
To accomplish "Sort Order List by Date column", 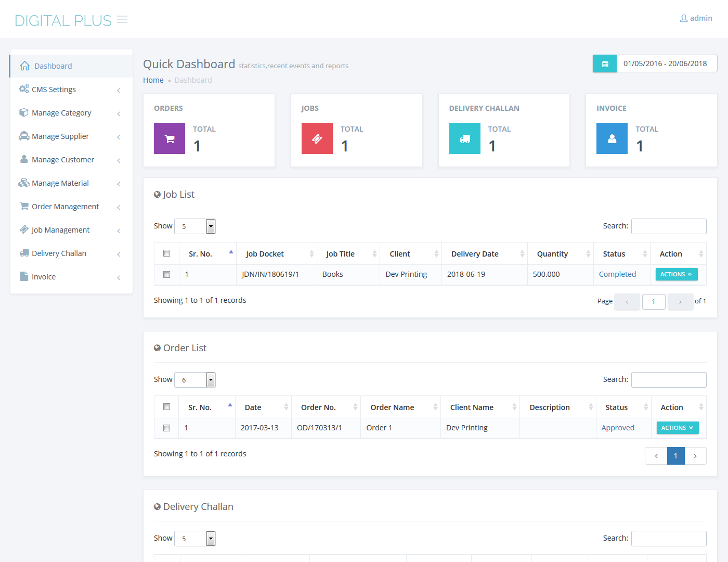I will [x=264, y=407].
